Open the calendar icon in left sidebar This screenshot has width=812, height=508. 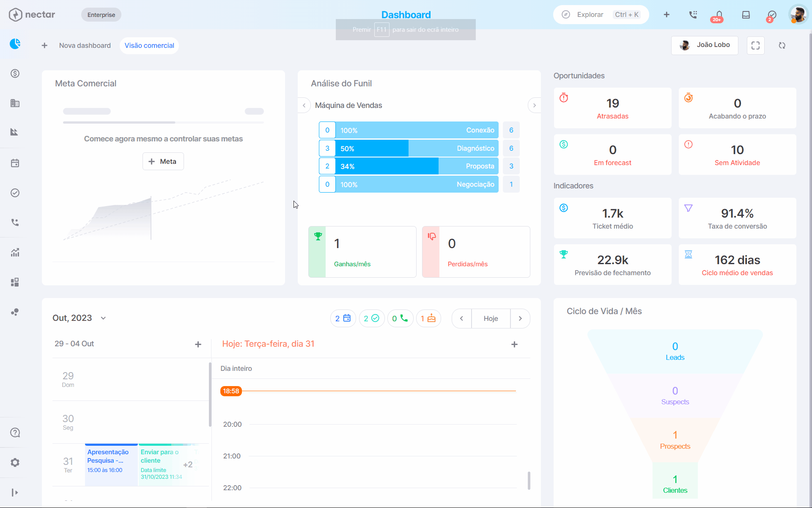tap(15, 163)
